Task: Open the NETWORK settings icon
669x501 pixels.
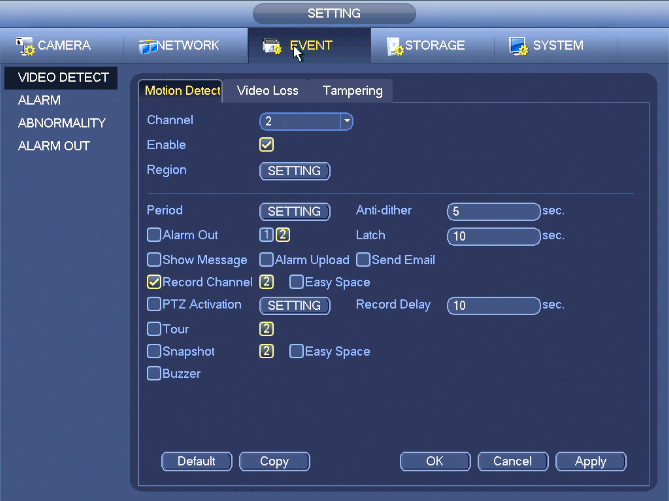Action: tap(148, 46)
